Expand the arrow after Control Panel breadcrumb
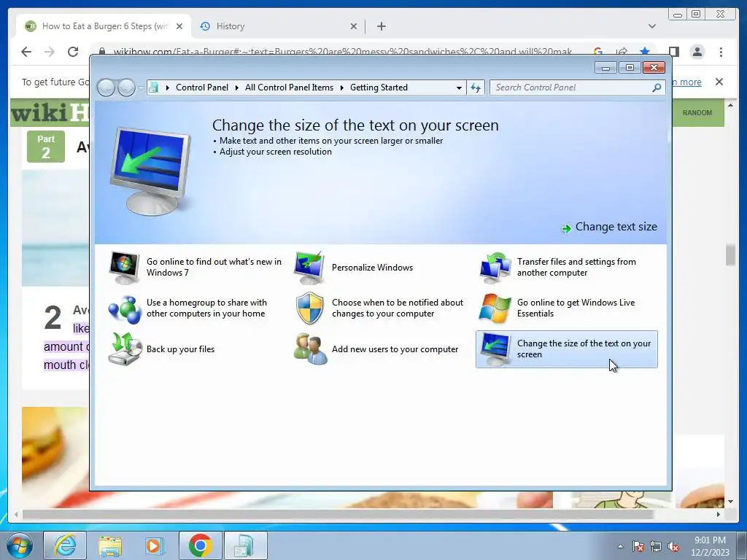The image size is (747, 560). 237,87
